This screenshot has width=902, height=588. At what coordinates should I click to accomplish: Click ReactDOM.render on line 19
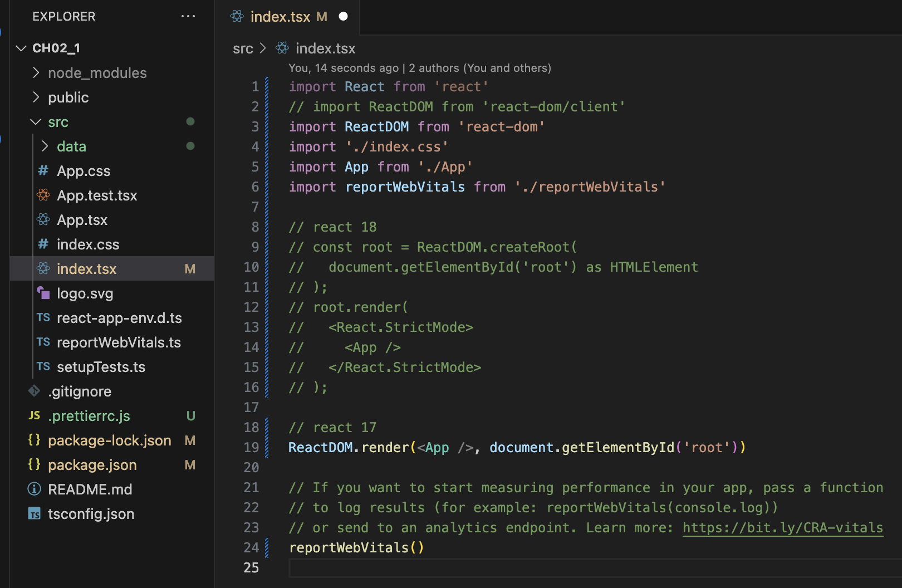[349, 448]
